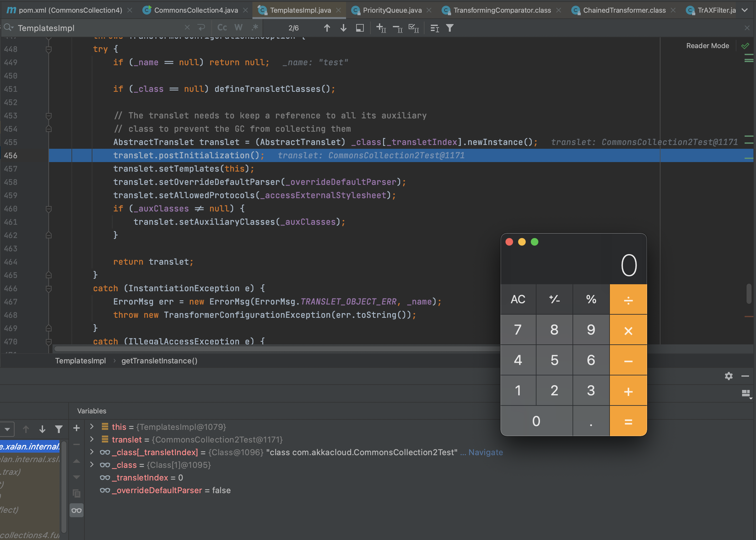756x540 pixels.
Task: Collapse try block at line 448
Action: pos(48,49)
